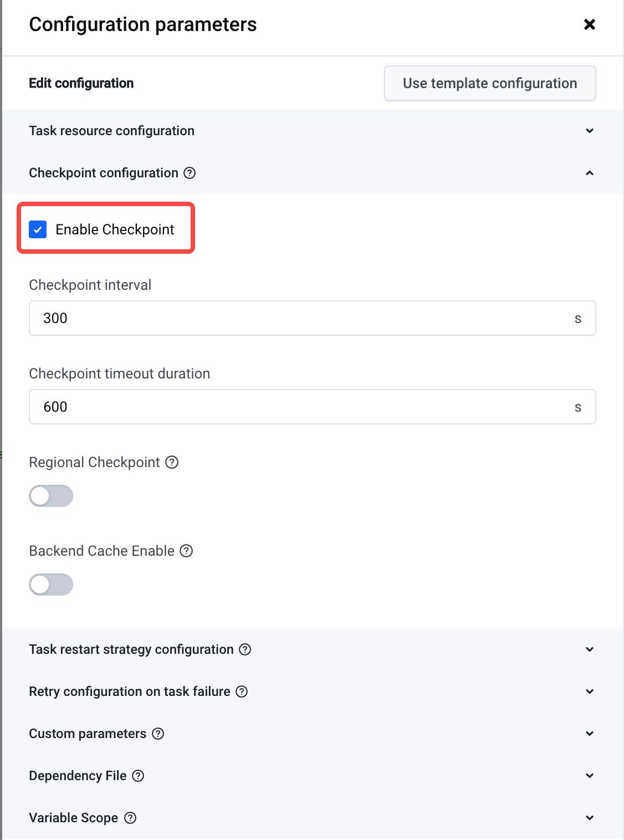Click the Checkpoint timeout duration field

coord(313,407)
